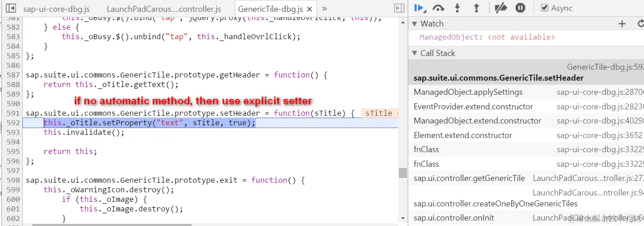Step out of current function
This screenshot has width=644, height=226.
[x=476, y=8]
